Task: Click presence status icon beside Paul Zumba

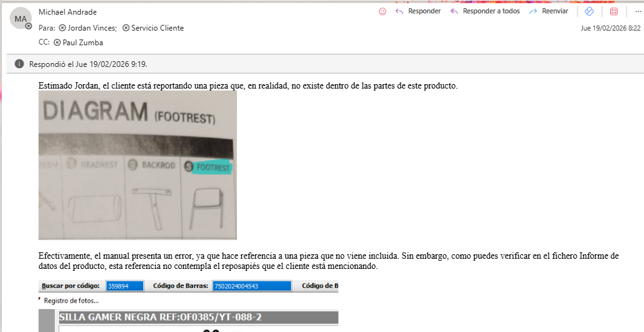Action: pos(57,43)
